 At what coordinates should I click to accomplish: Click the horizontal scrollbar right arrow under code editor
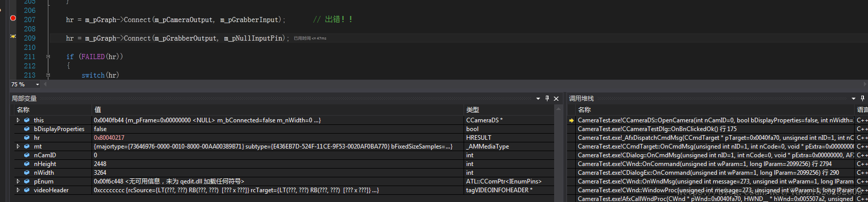(865, 84)
